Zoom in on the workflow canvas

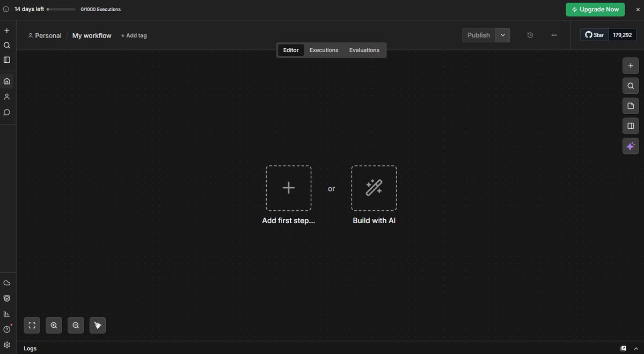(54, 325)
